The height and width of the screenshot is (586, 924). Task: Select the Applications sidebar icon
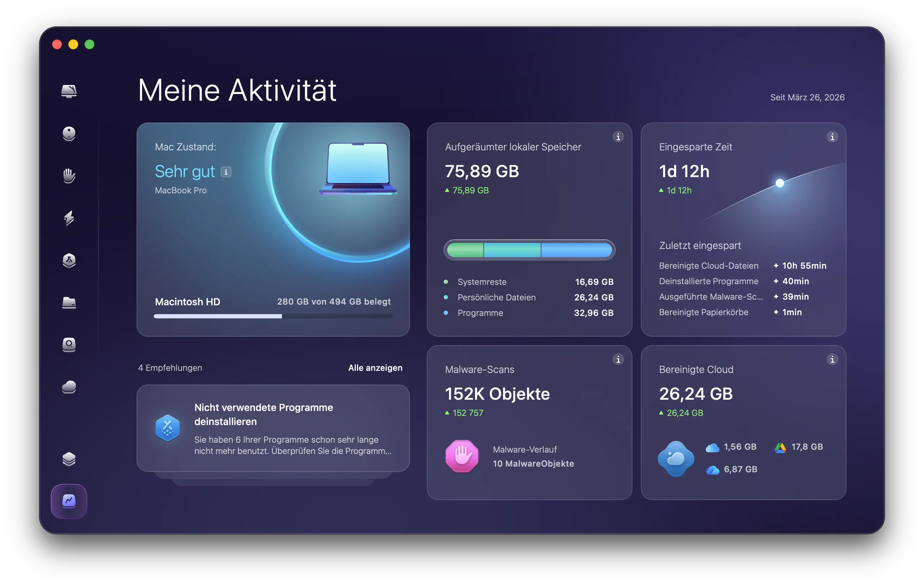(69, 261)
